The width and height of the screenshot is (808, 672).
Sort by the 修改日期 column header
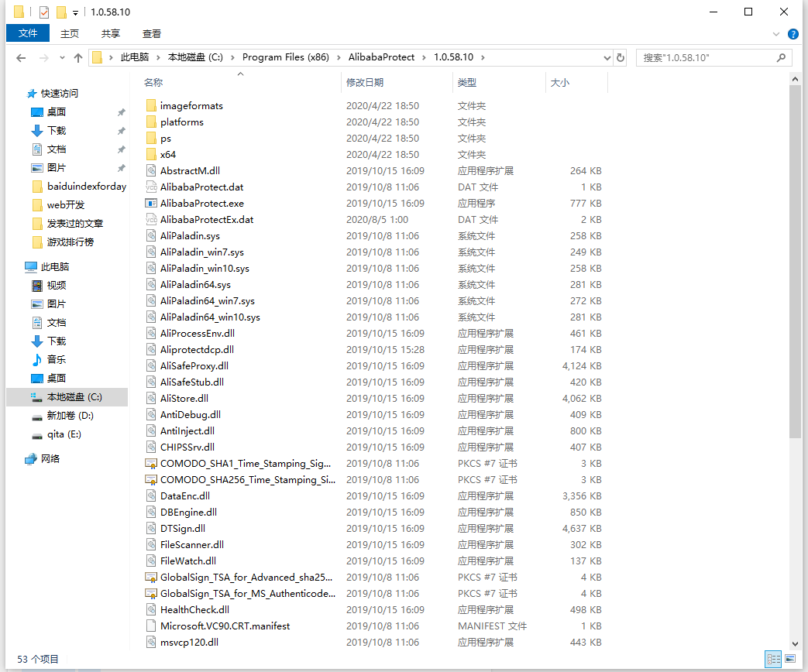(365, 82)
